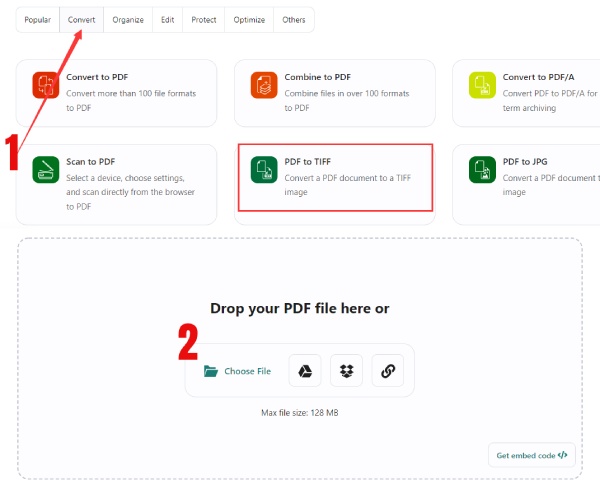Go to the Protect tab
This screenshot has height=488, width=600.
pos(204,20)
